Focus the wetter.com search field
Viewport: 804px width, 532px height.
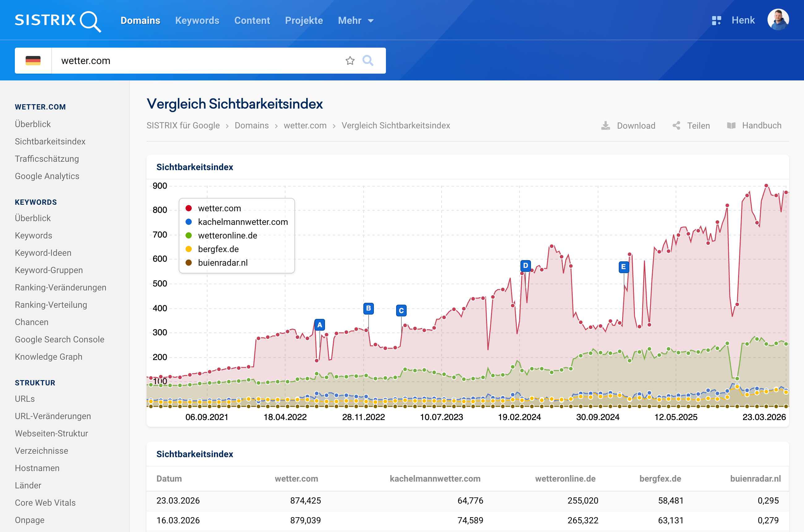[197, 61]
